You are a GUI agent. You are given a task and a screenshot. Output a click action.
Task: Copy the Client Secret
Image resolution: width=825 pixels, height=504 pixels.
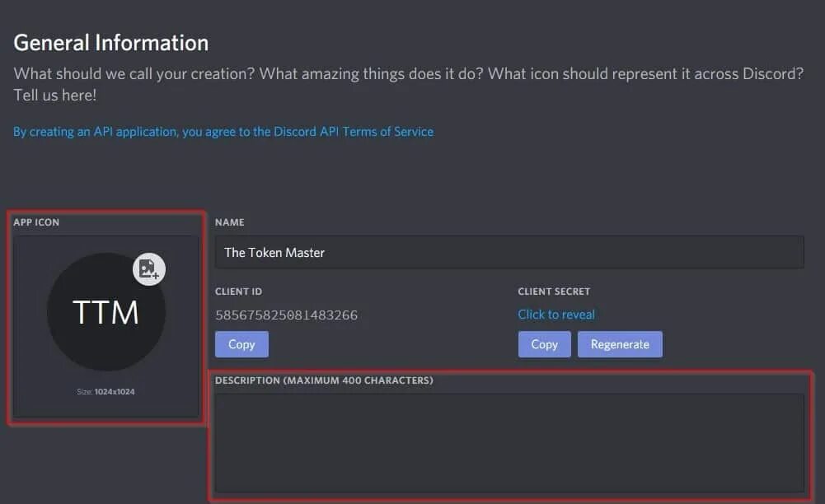[x=544, y=344]
